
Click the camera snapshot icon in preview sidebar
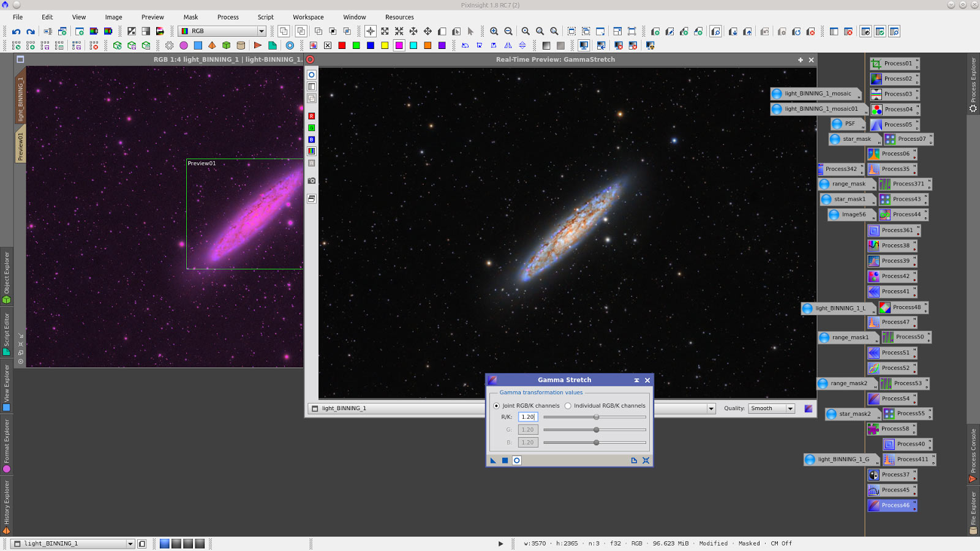pyautogui.click(x=311, y=181)
